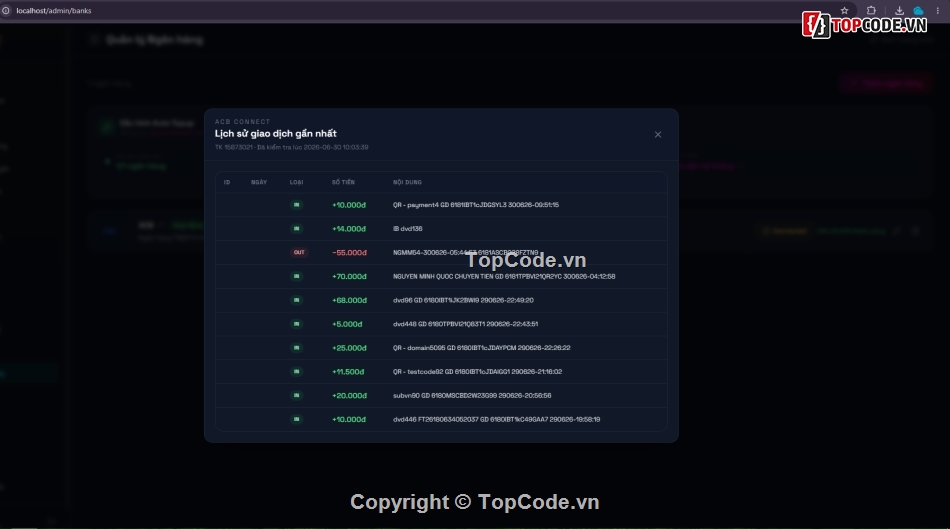Select the +14.000đ amount

click(349, 228)
